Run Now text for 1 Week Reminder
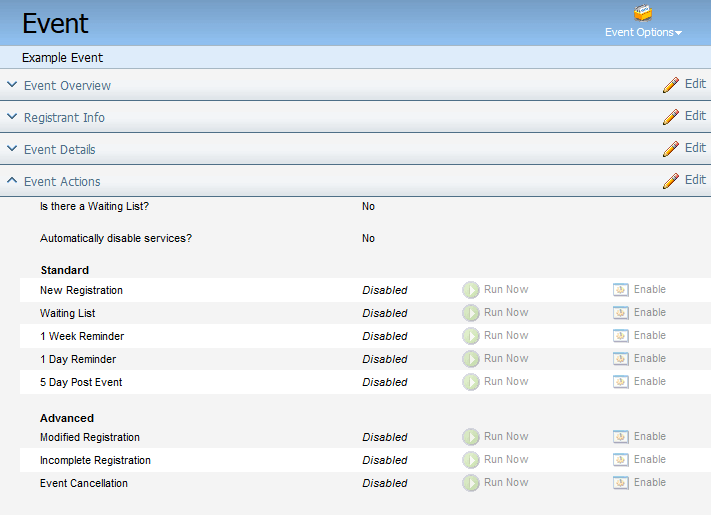Screen dimensions: 711x515 pos(506,335)
